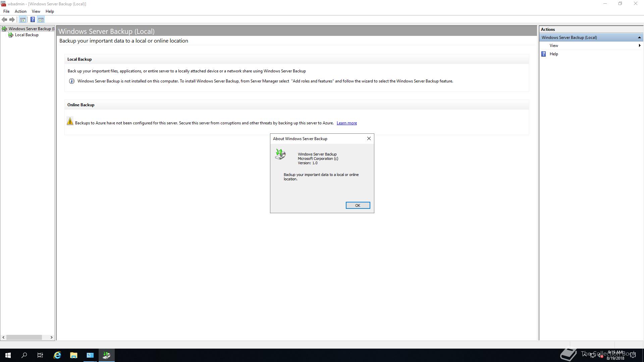Click the Online Backup section heading
Screen dimensions: 644x362
(81, 105)
